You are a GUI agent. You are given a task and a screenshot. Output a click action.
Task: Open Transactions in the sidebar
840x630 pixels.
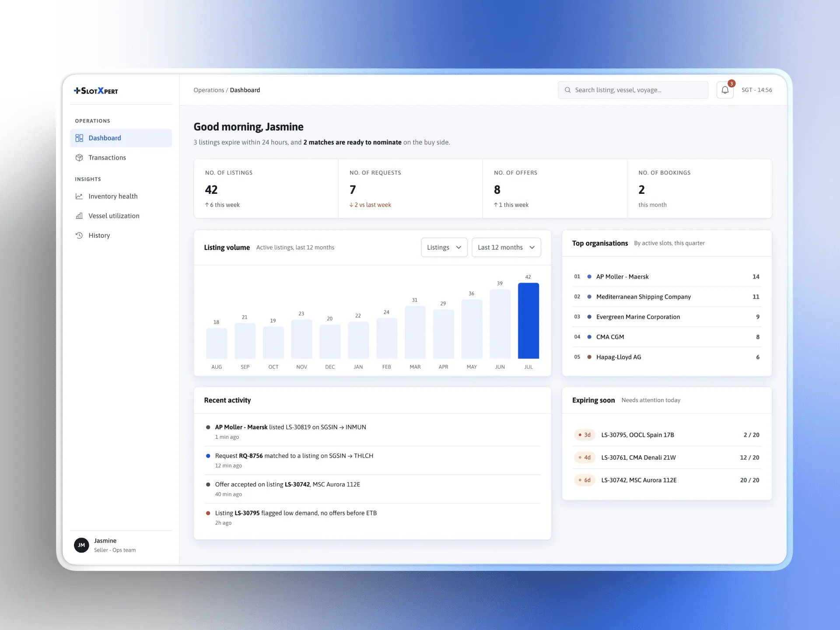click(x=121, y=157)
